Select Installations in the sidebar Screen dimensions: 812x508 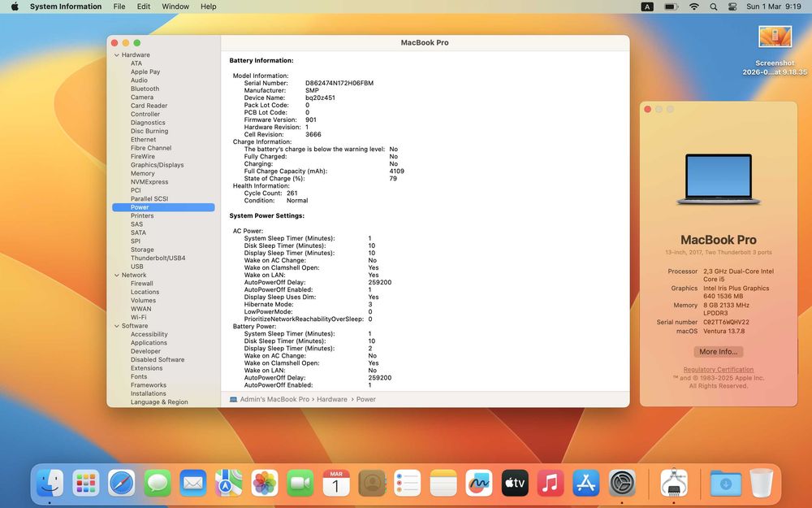pyautogui.click(x=148, y=393)
